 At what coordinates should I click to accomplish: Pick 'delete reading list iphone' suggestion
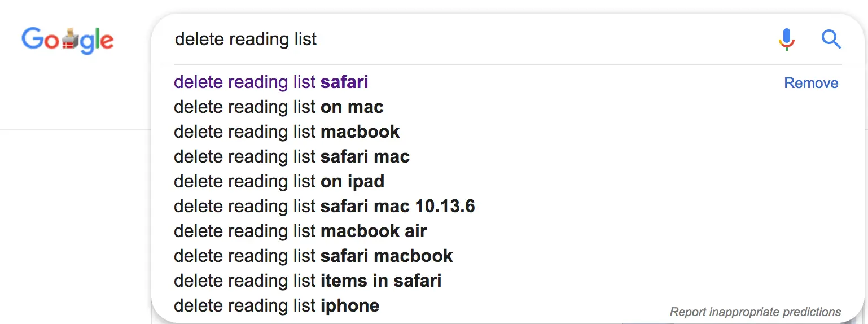tap(276, 305)
